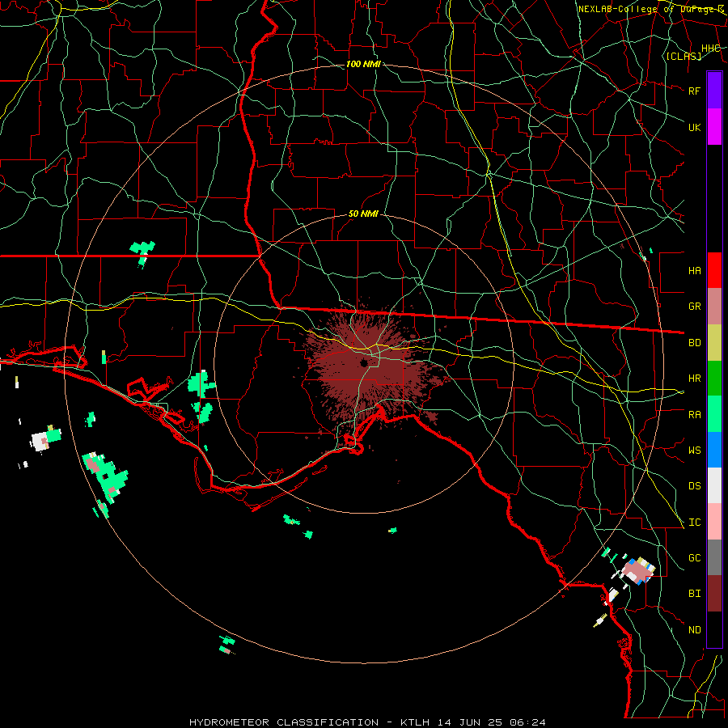Pick the dark green HR legend swatch
The width and height of the screenshot is (728, 728).
tap(714, 378)
